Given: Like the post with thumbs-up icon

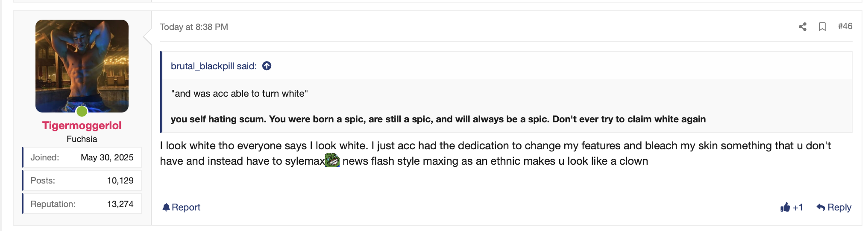Looking at the screenshot, I should pos(786,207).
